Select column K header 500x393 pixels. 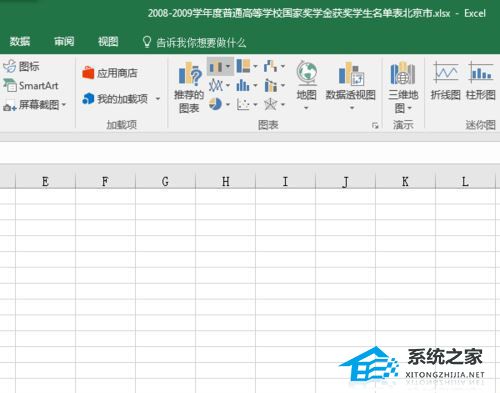(405, 181)
